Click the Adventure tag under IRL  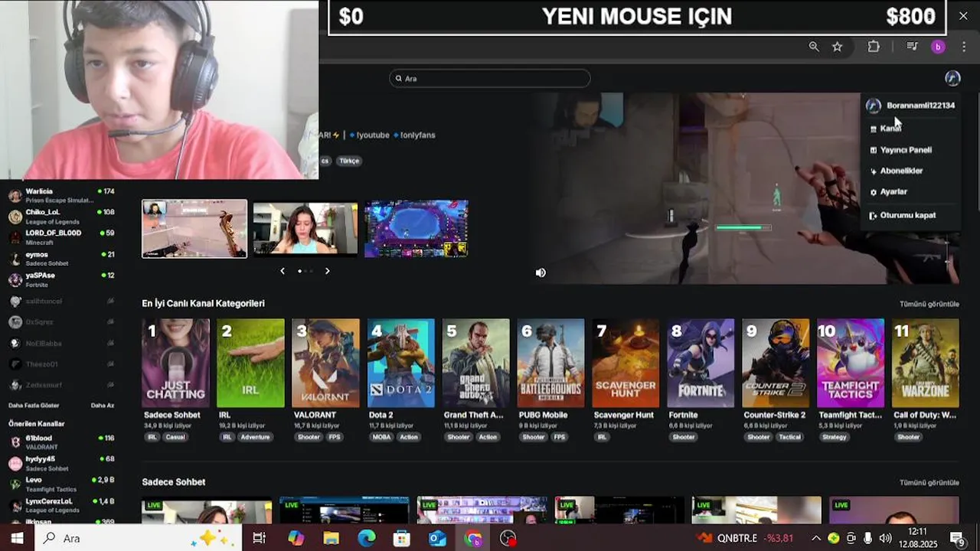tap(255, 437)
